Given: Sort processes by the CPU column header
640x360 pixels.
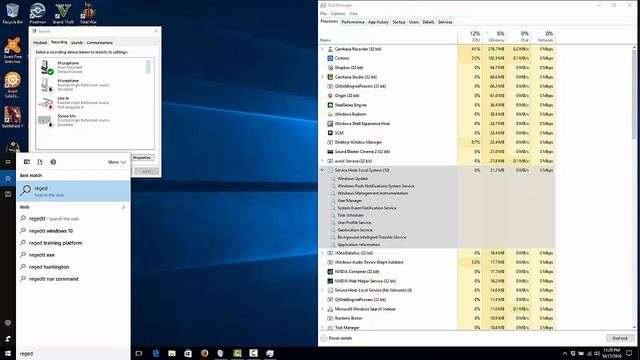Looking at the screenshot, I should click(470, 36).
